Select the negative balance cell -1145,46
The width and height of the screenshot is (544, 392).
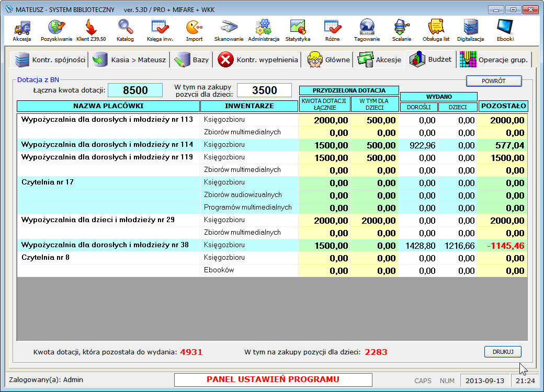[x=502, y=246]
